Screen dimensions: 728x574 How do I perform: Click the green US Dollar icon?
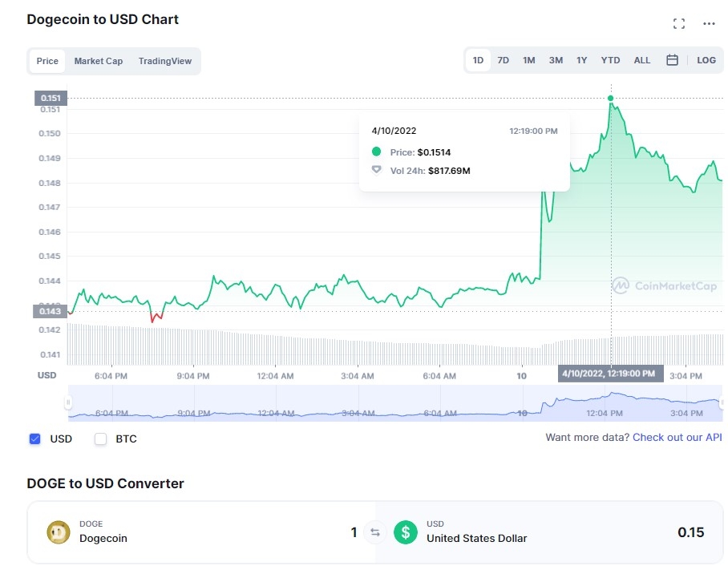406,532
